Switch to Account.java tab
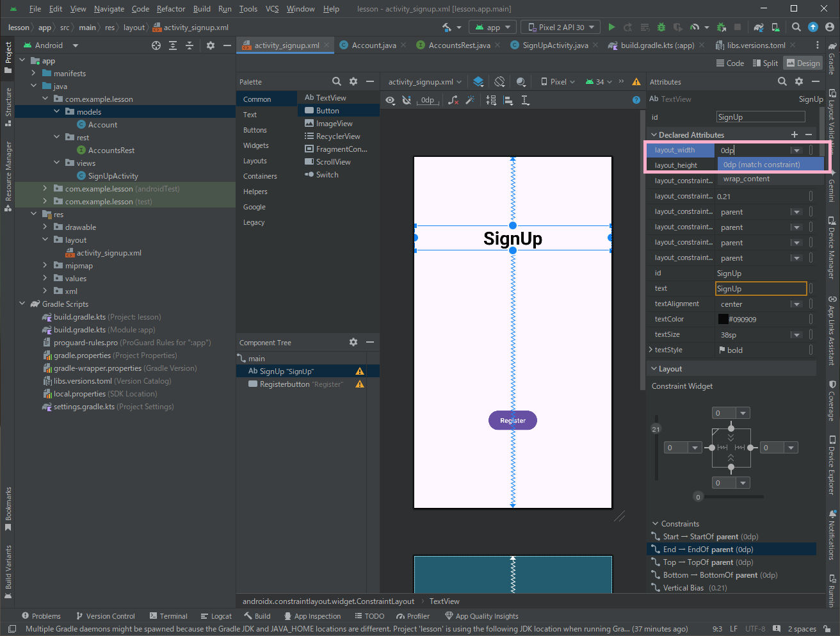Image resolution: width=840 pixels, height=636 pixels. tap(374, 45)
